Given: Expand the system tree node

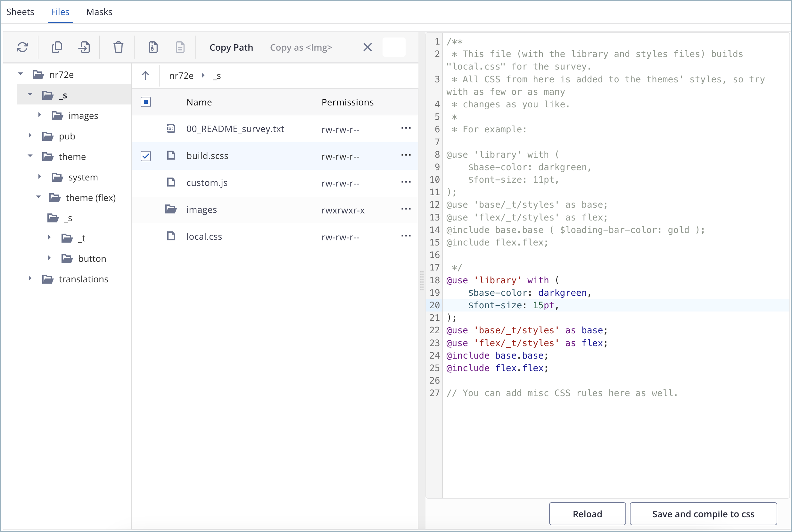Looking at the screenshot, I should pyautogui.click(x=40, y=177).
